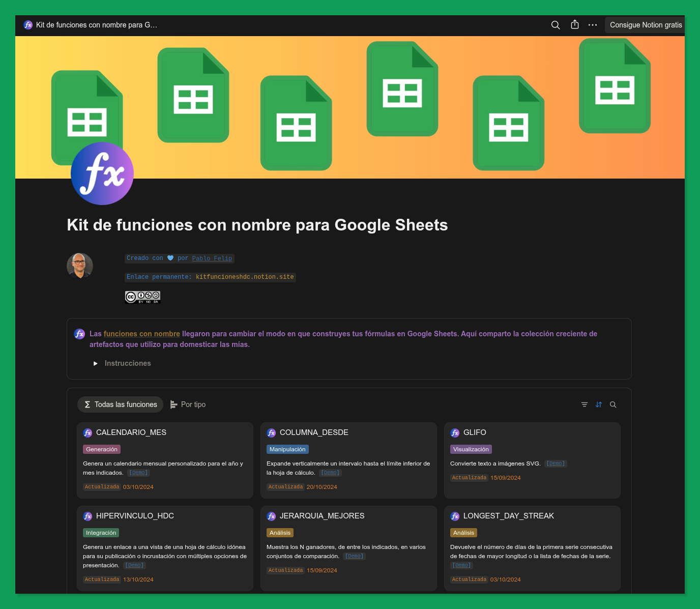Screen dimensions: 700x609
Task: Click the database search icon
Action: [613, 404]
